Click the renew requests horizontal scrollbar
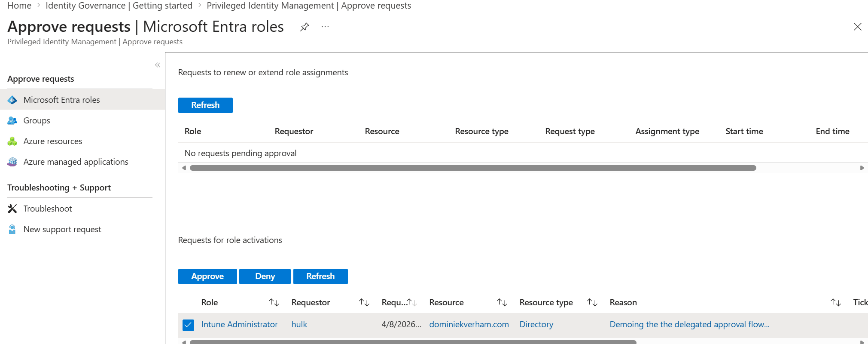 pos(472,168)
